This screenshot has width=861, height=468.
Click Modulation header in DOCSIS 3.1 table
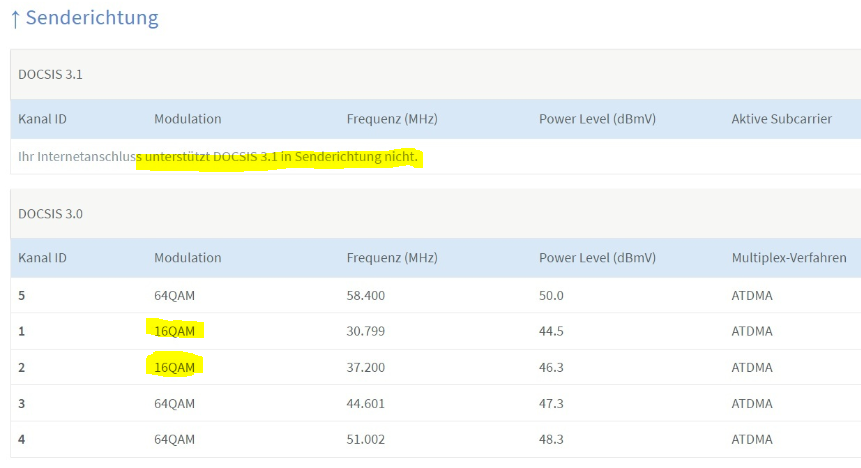187,119
